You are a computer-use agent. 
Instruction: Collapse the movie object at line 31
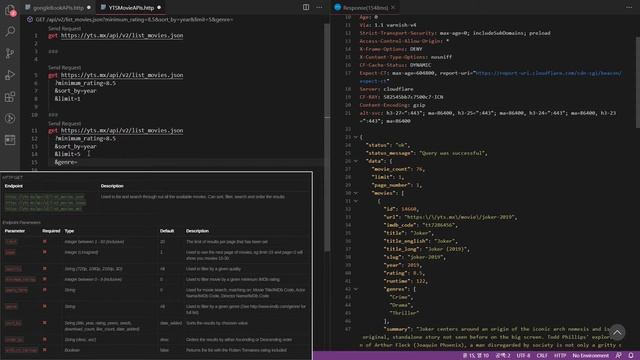pos(356,201)
